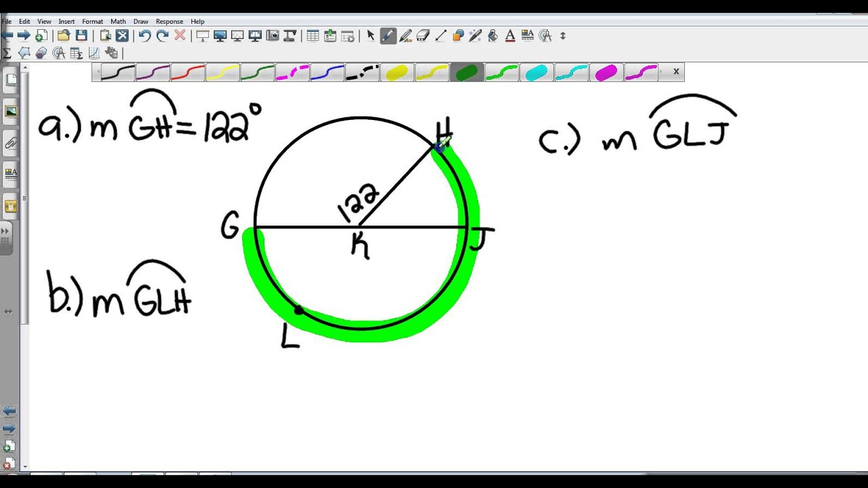
Task: Open the Sigma equation tool
Action: 7,53
